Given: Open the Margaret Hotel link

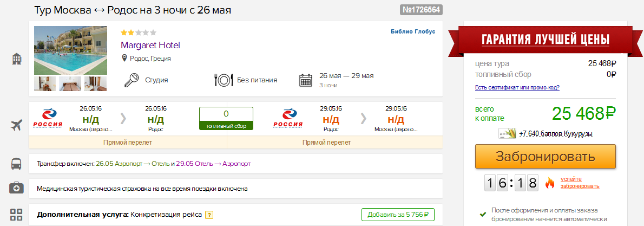Looking at the screenshot, I should [150, 46].
